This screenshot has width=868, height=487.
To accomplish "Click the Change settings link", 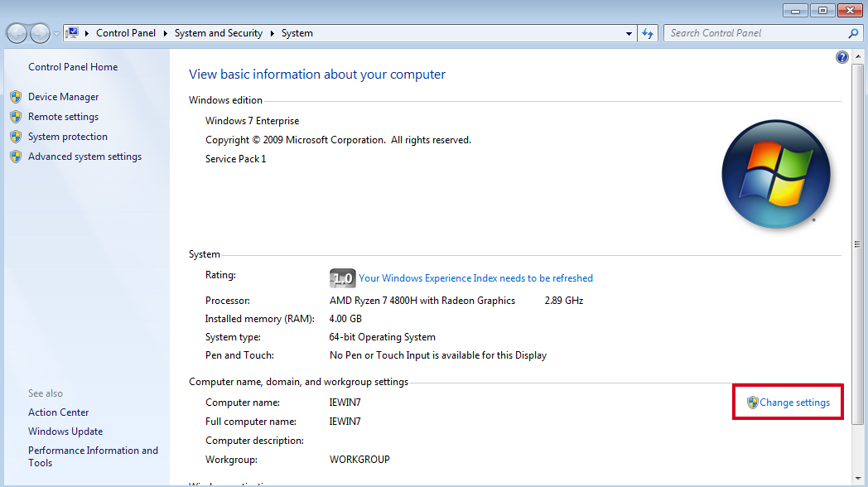I will (794, 402).
